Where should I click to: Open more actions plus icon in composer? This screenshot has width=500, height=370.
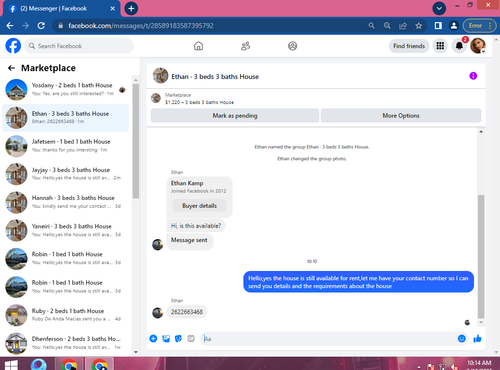[x=153, y=339]
